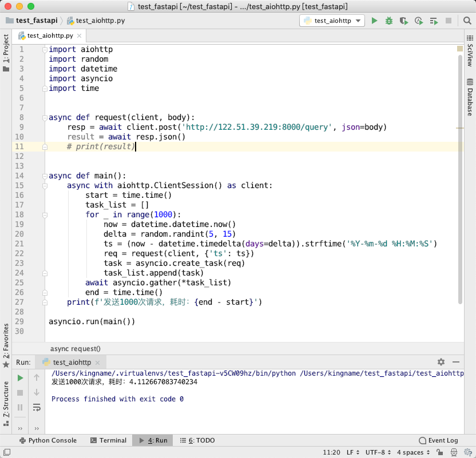Screen dimensions: 476x458
Task: Click the yellow inspection indicator square
Action: tap(460, 49)
